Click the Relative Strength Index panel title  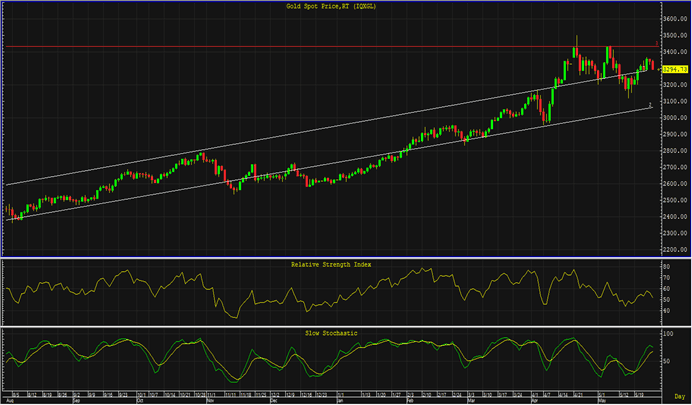coord(331,264)
